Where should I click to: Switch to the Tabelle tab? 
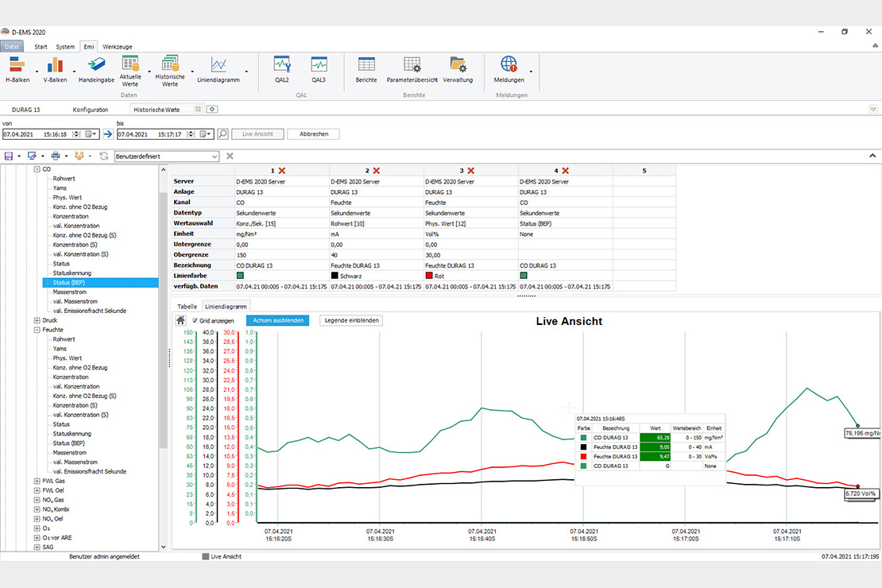[x=187, y=306]
